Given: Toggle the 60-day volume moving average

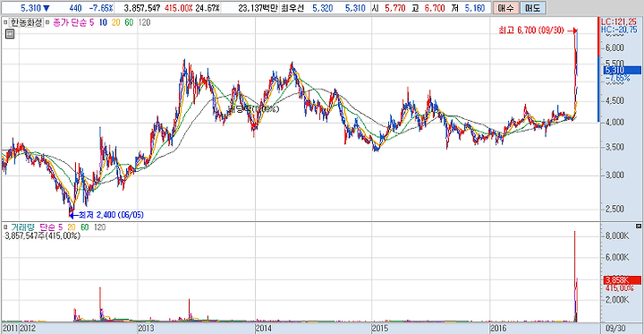Looking at the screenshot, I should click(84, 227).
